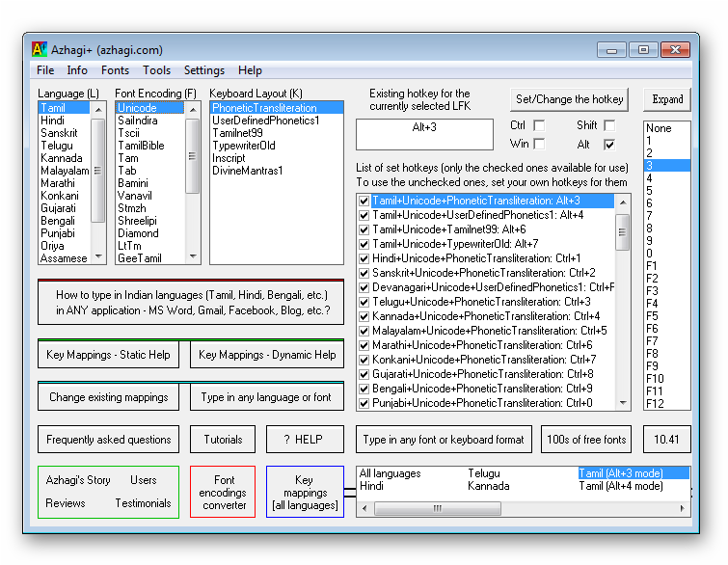Image resolution: width=728 pixels, height=565 pixels.
Task: Open the File menu
Action: [x=45, y=70]
